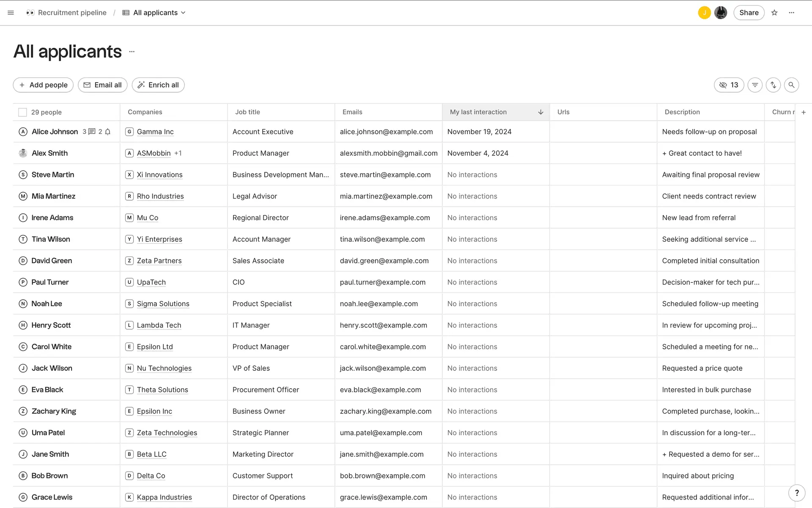
Task: Open the filter lines icon
Action: (x=755, y=85)
